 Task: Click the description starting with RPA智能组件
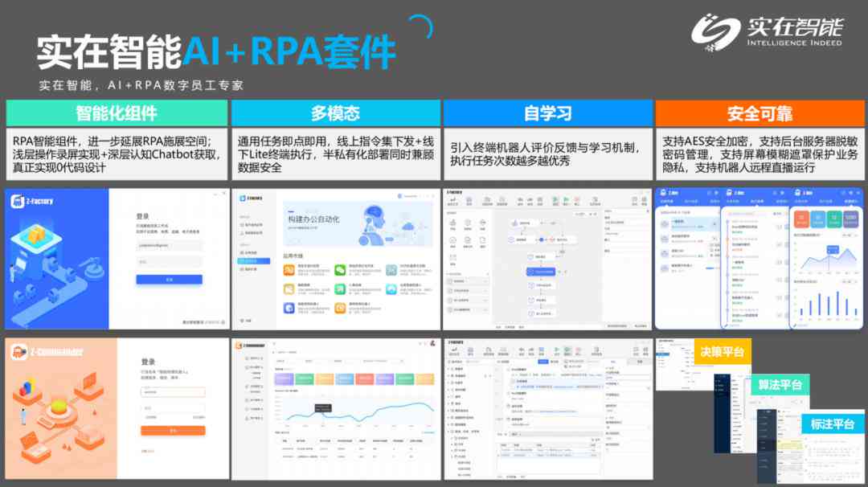[117, 154]
